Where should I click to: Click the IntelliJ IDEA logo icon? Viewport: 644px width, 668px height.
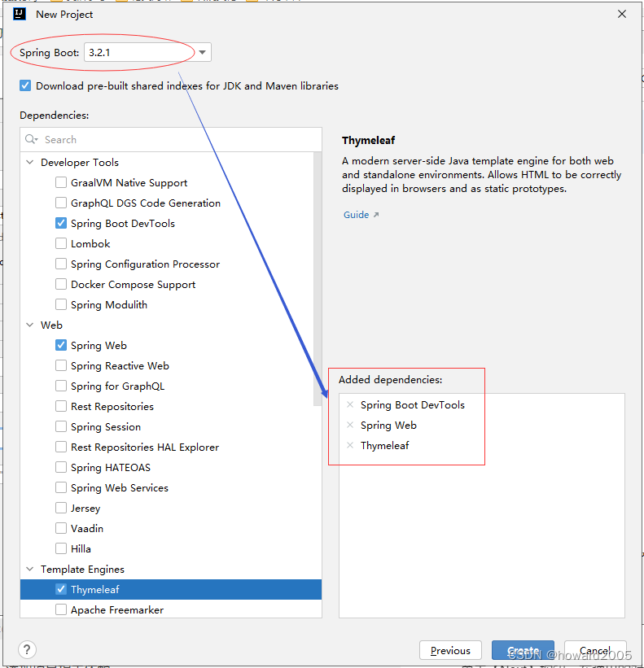20,14
